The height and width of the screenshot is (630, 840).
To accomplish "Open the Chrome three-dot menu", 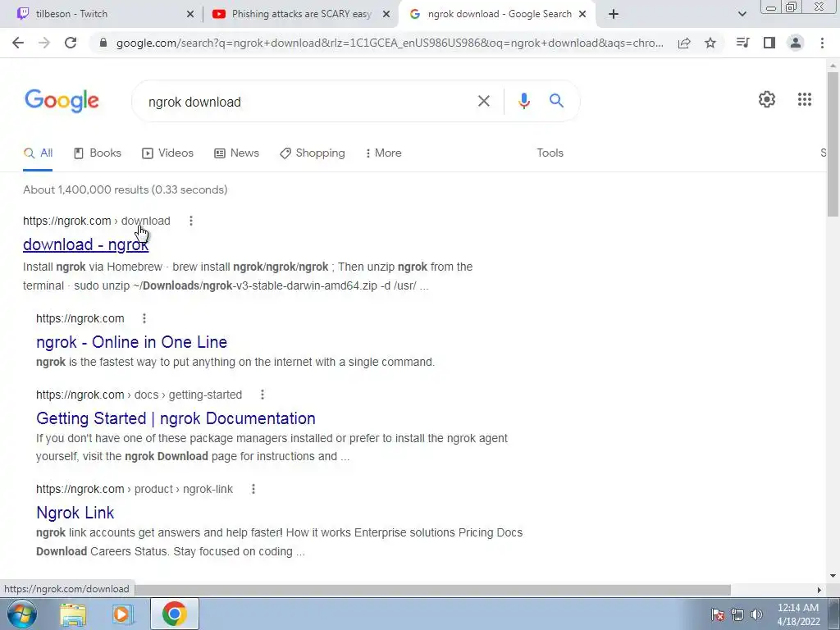I will 822,43.
